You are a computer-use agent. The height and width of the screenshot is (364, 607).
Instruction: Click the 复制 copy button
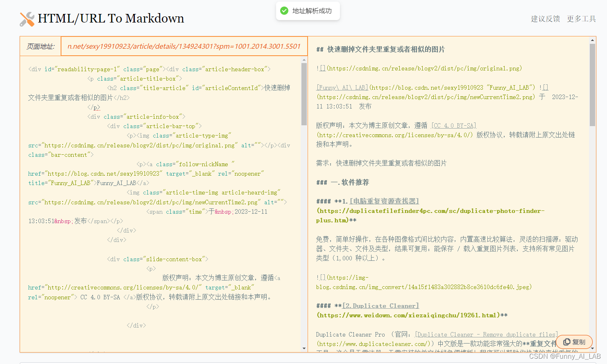[x=574, y=342]
